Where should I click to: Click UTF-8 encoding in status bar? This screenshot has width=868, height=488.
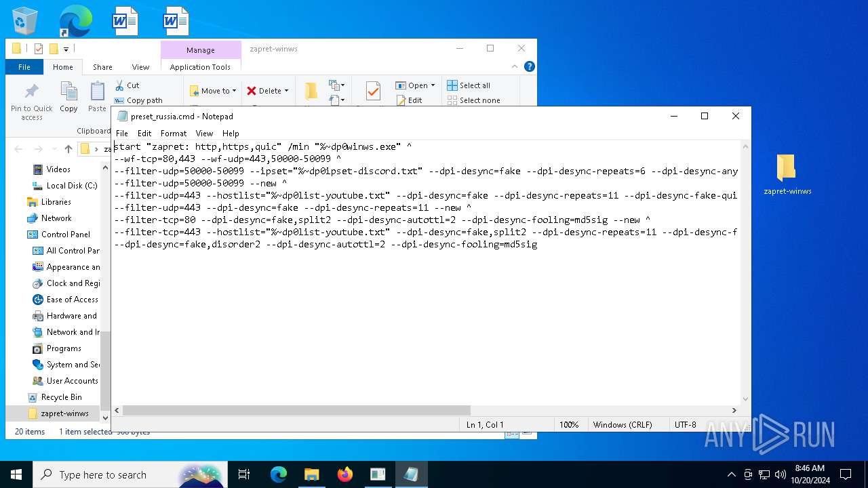(x=685, y=425)
